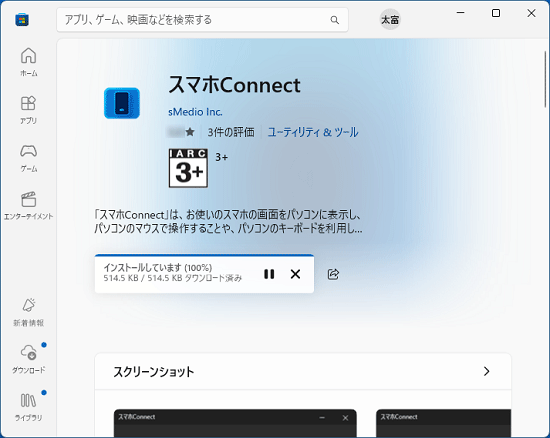Pause the installation

269,274
